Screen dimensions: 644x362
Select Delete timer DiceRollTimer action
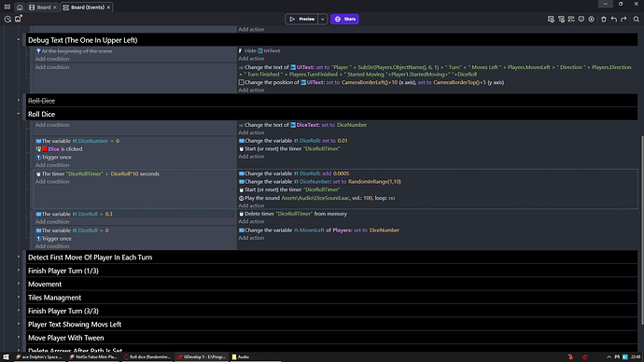[293, 214]
